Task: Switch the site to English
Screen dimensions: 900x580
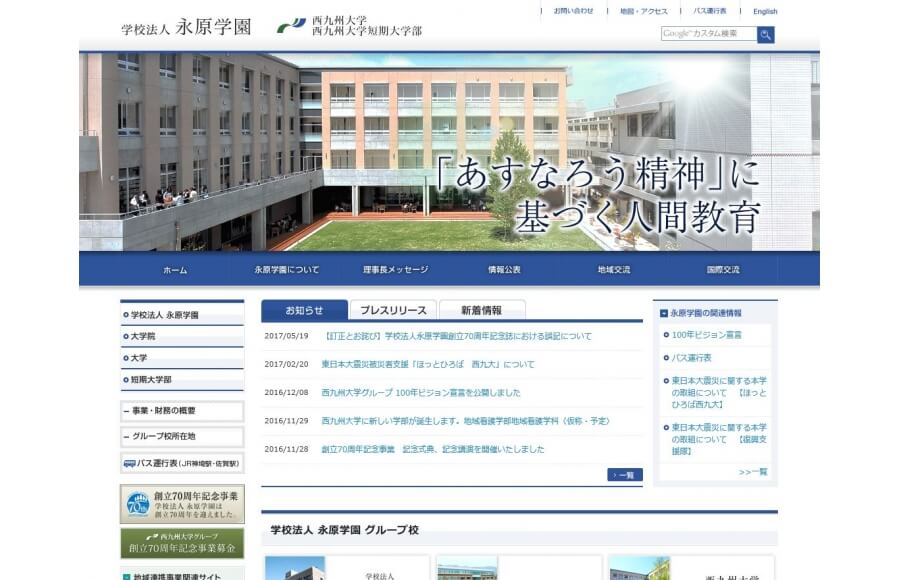Action: tap(765, 11)
